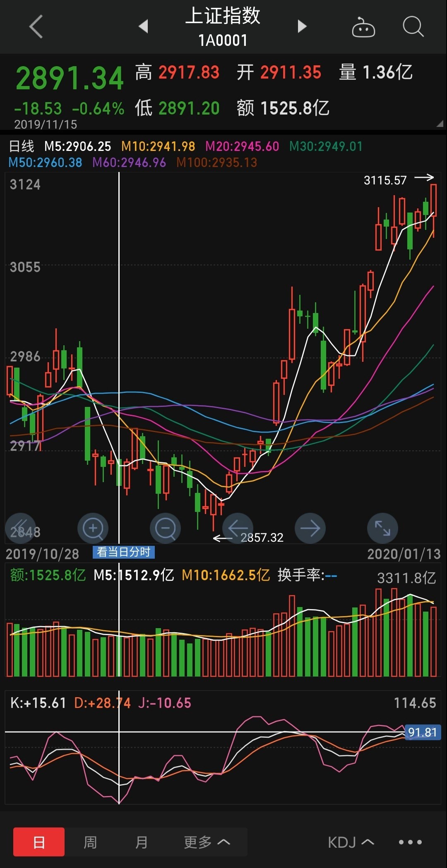Expand chart to fullscreen with diagonal arrows
Image resolution: width=447 pixels, height=868 pixels.
[x=382, y=528]
